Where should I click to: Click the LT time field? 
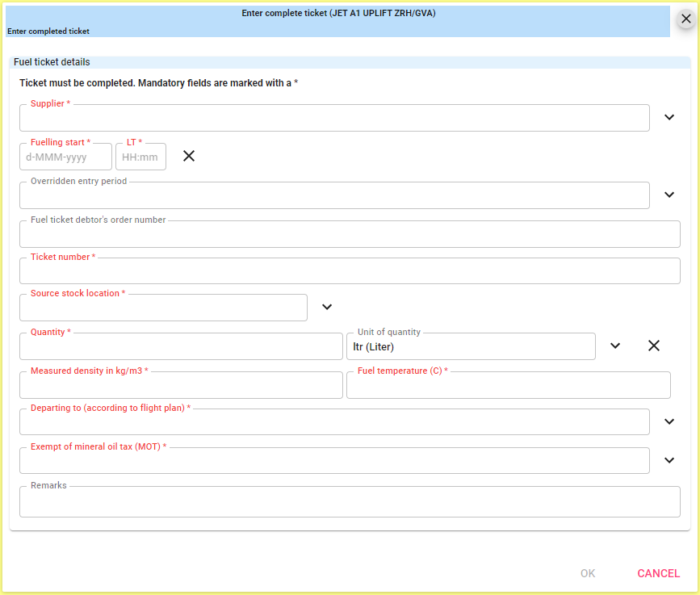tap(140, 157)
